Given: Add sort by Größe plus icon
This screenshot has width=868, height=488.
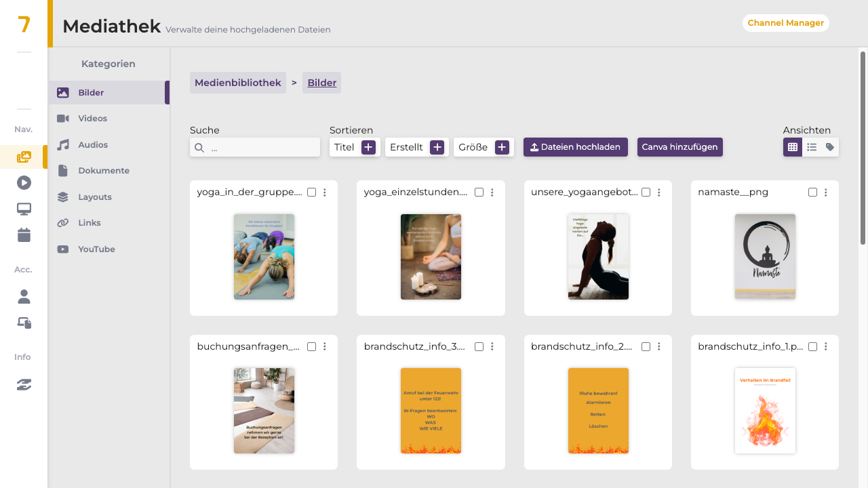Looking at the screenshot, I should [x=502, y=147].
